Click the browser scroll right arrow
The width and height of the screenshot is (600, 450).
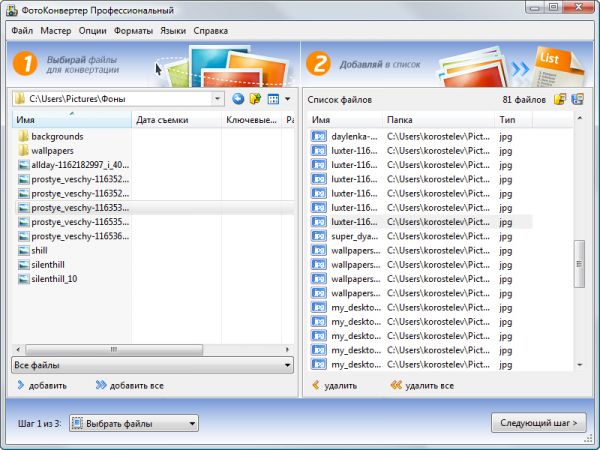(x=287, y=349)
